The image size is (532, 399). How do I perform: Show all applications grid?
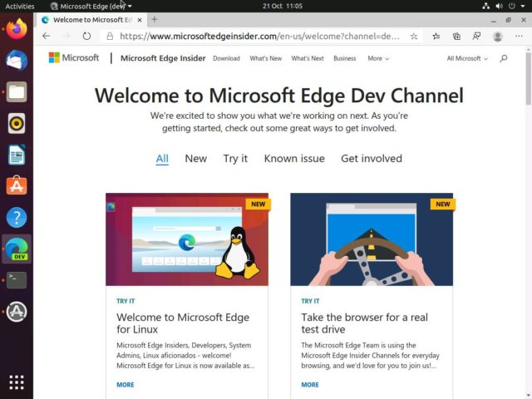[x=17, y=382]
